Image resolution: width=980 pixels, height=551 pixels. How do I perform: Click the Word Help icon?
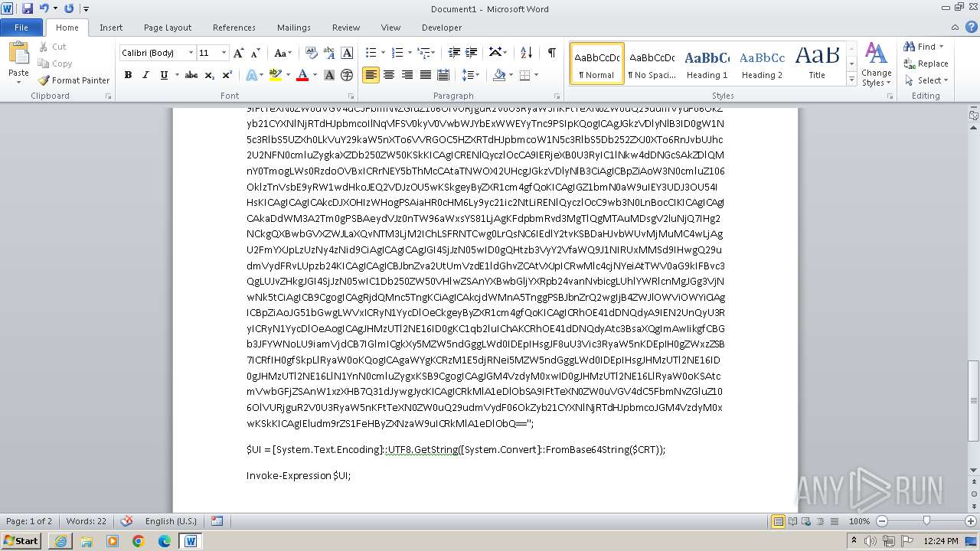click(x=972, y=27)
